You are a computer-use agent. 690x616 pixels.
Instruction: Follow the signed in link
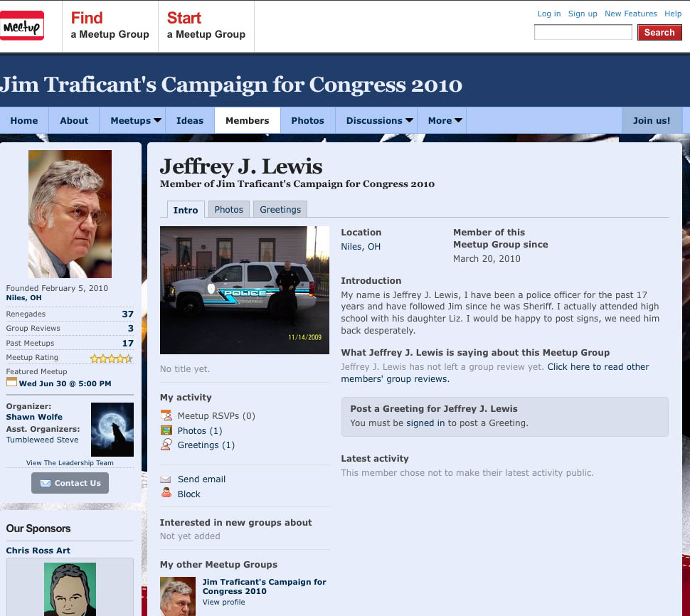tap(425, 423)
